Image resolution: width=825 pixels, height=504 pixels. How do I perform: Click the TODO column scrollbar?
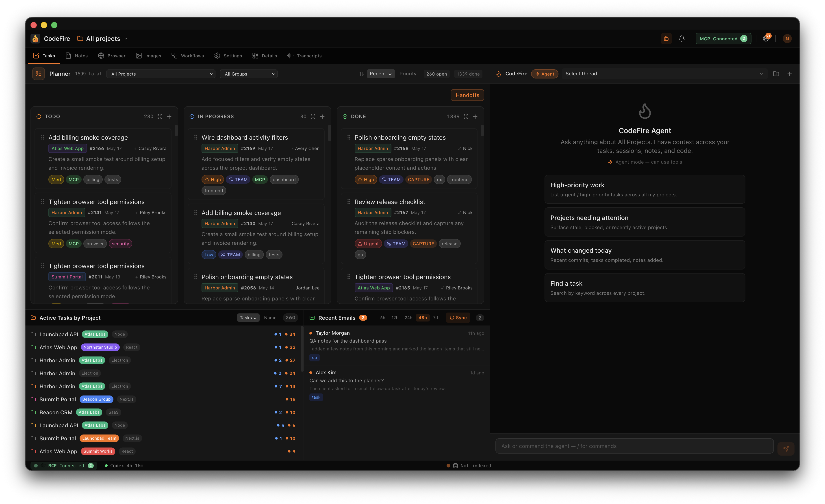(x=176, y=131)
